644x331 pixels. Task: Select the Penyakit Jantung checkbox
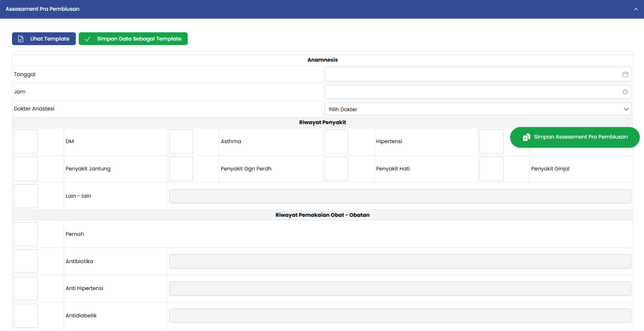point(26,169)
